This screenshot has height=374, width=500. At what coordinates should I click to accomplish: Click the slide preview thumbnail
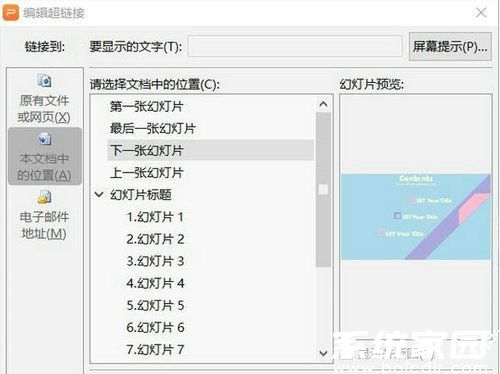pyautogui.click(x=416, y=217)
